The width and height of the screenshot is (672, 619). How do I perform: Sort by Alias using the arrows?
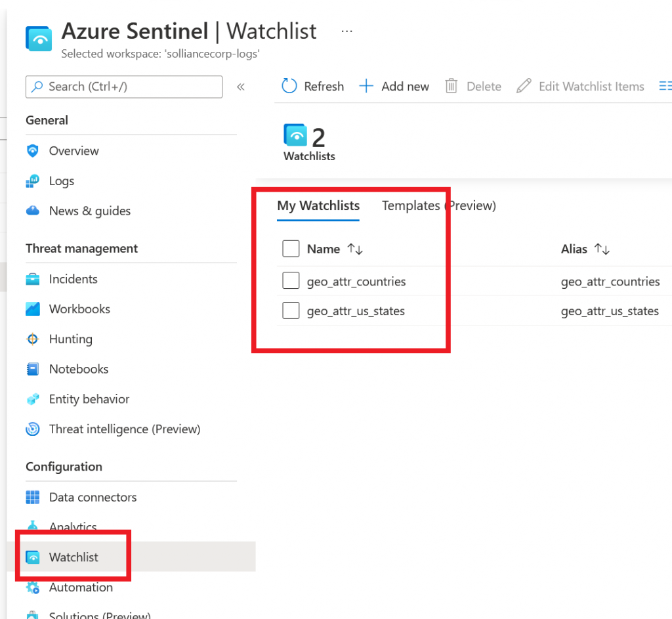point(602,249)
